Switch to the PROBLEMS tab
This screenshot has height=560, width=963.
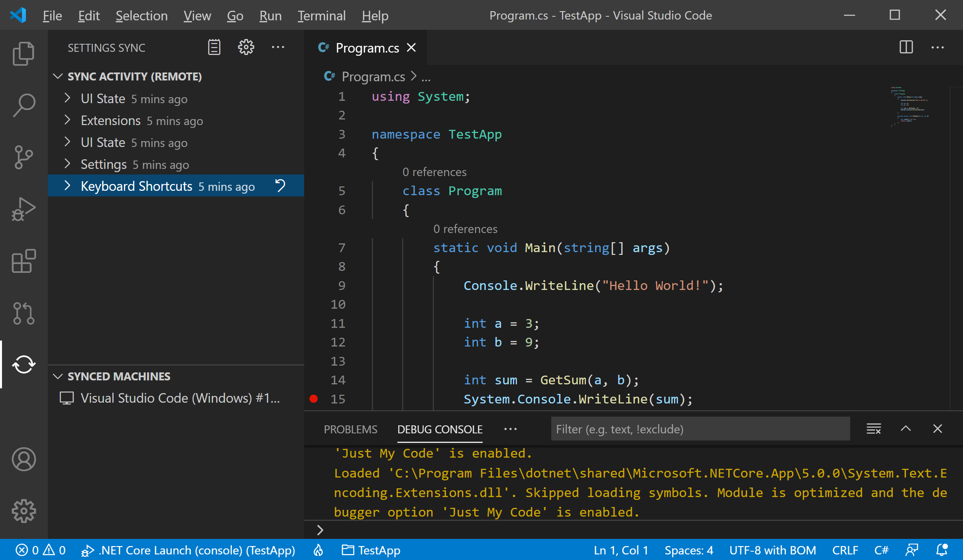pyautogui.click(x=349, y=429)
